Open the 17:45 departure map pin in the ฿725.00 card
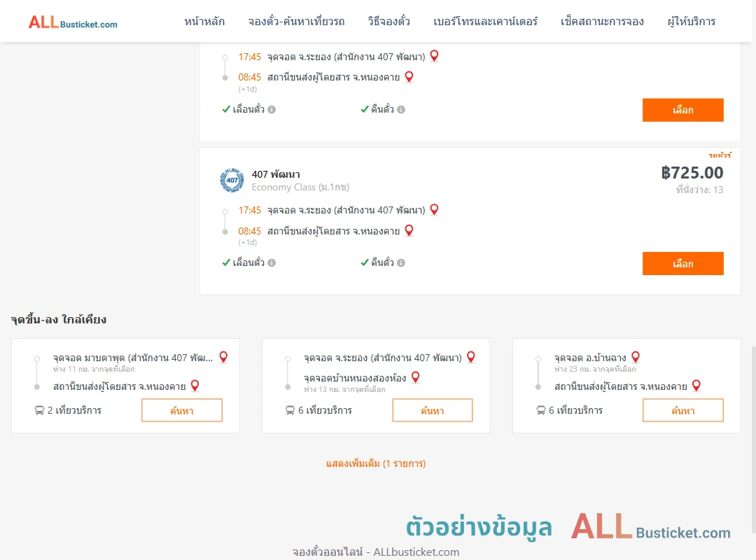756x560 pixels. (x=435, y=209)
